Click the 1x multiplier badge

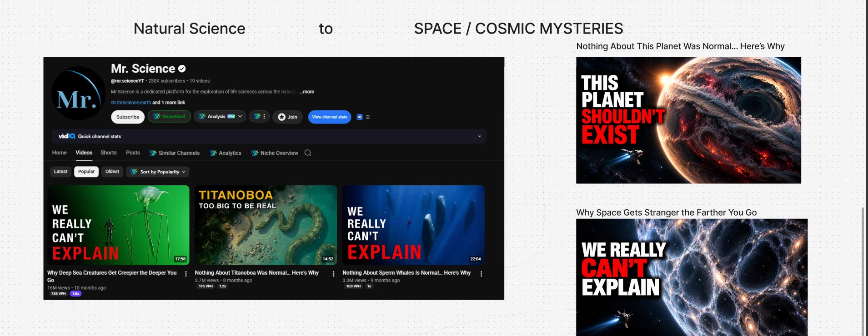coord(369,286)
